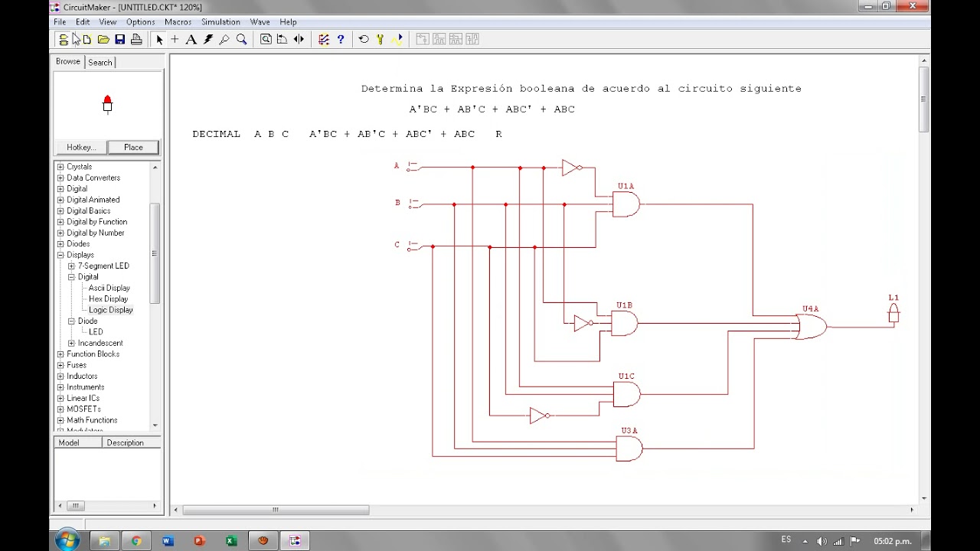
Task: Select the Text tool
Action: pyautogui.click(x=191, y=39)
